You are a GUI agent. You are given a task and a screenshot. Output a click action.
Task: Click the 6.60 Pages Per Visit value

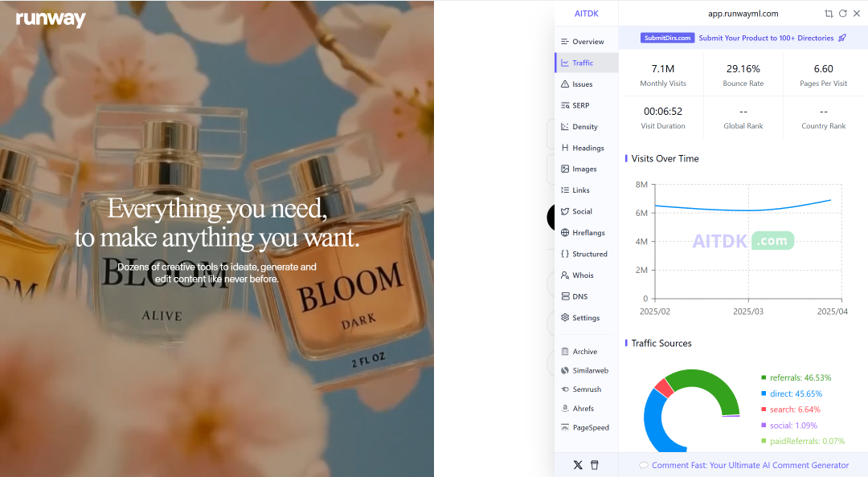tap(823, 68)
